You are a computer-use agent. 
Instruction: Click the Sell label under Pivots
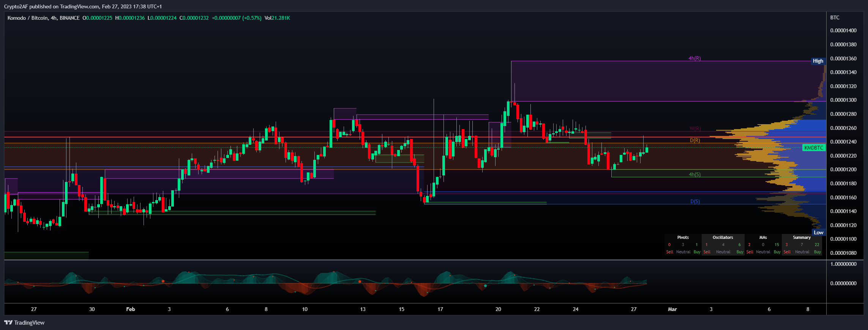669,252
